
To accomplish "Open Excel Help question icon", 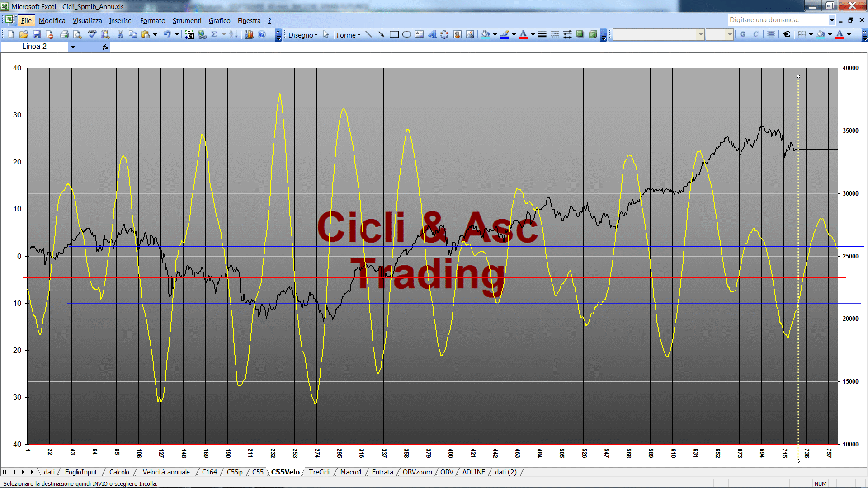I will (x=262, y=34).
